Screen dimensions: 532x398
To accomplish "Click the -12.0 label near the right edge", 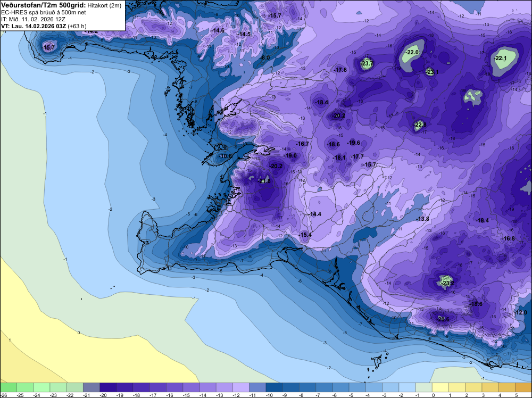I will click(520, 312).
